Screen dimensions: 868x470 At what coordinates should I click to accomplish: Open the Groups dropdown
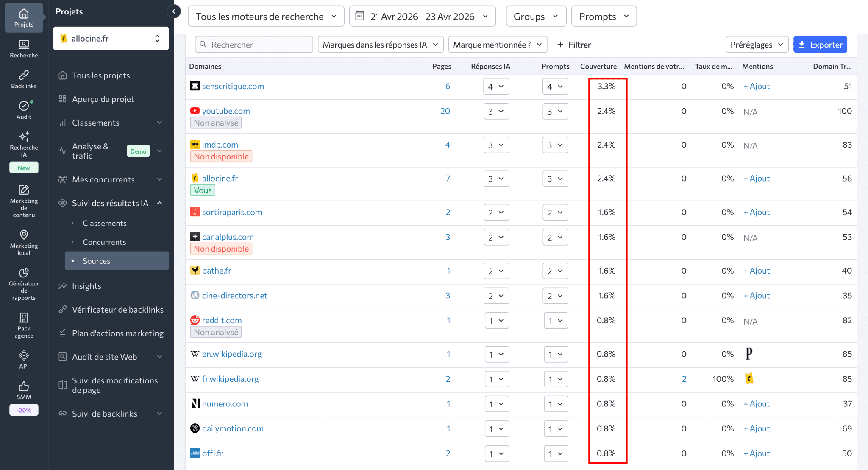point(536,16)
